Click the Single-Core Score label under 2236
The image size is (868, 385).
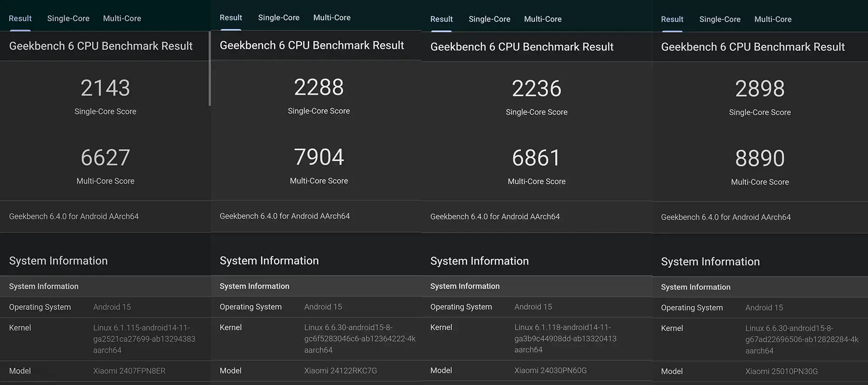point(537,112)
